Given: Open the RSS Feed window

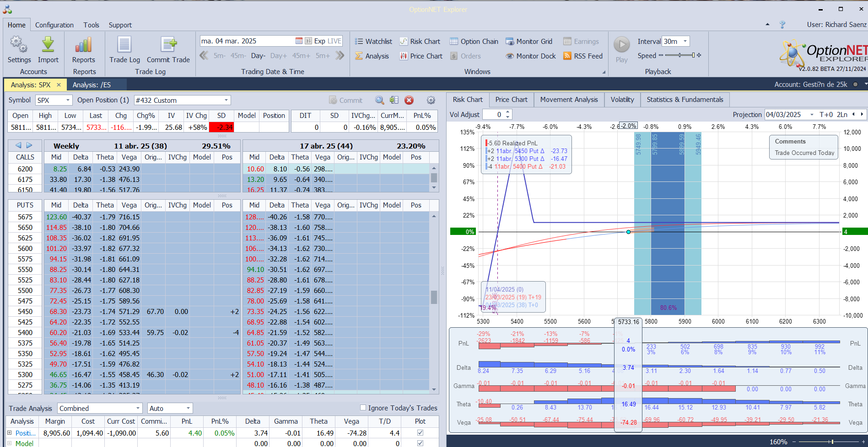Looking at the screenshot, I should coord(583,56).
